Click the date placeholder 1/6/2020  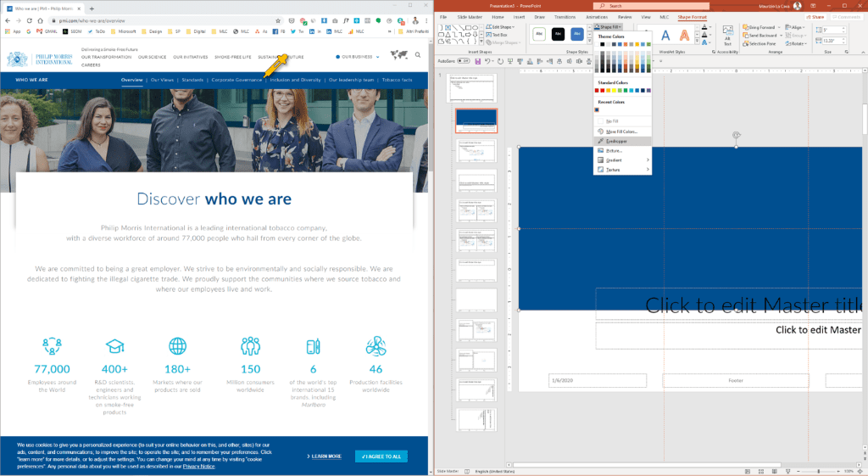[598, 381]
